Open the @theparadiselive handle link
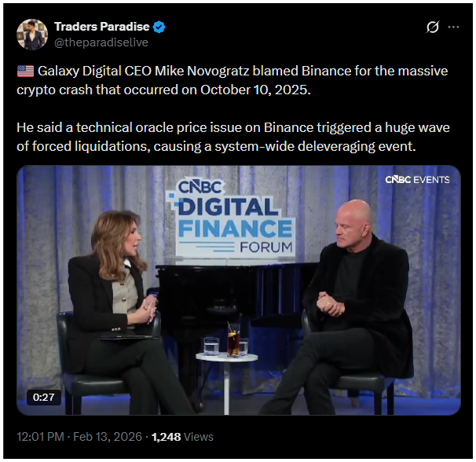Screen dimensions: 476x462 [x=101, y=42]
